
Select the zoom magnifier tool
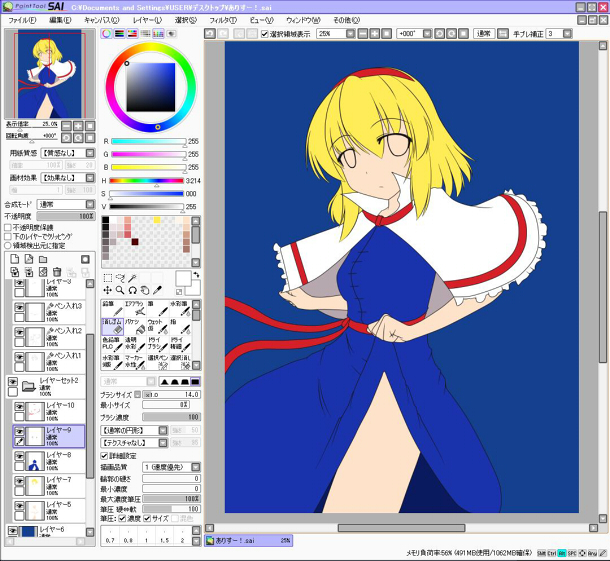pyautogui.click(x=120, y=290)
